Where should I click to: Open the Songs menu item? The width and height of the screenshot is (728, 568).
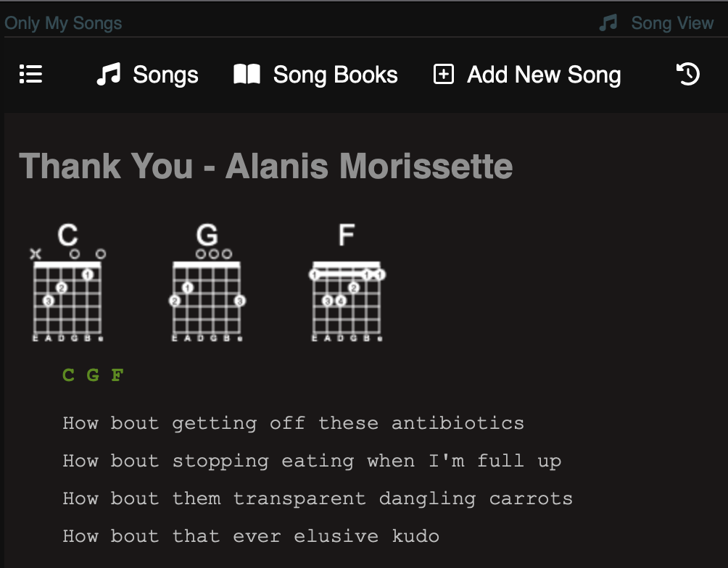tap(165, 75)
